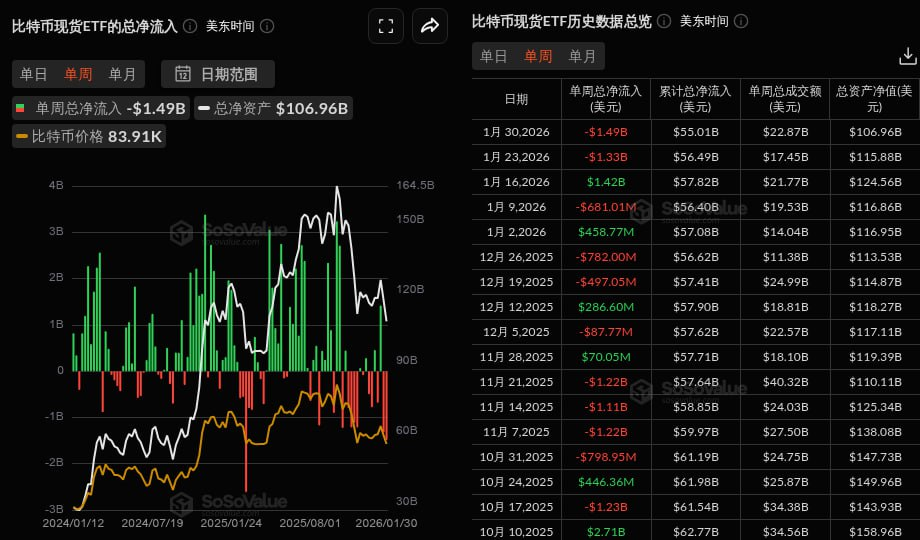Screen dimensions: 920x540
Task: Open the 日期范围 date range picker
Action: (x=218, y=73)
